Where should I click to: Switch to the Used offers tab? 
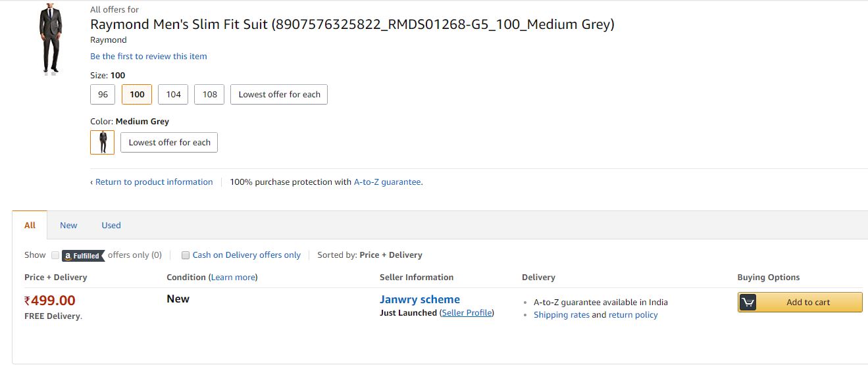(x=111, y=225)
